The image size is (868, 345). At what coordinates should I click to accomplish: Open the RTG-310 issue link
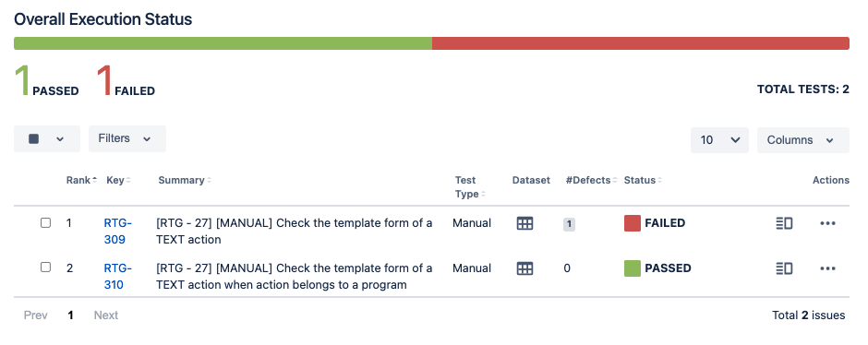click(118, 277)
